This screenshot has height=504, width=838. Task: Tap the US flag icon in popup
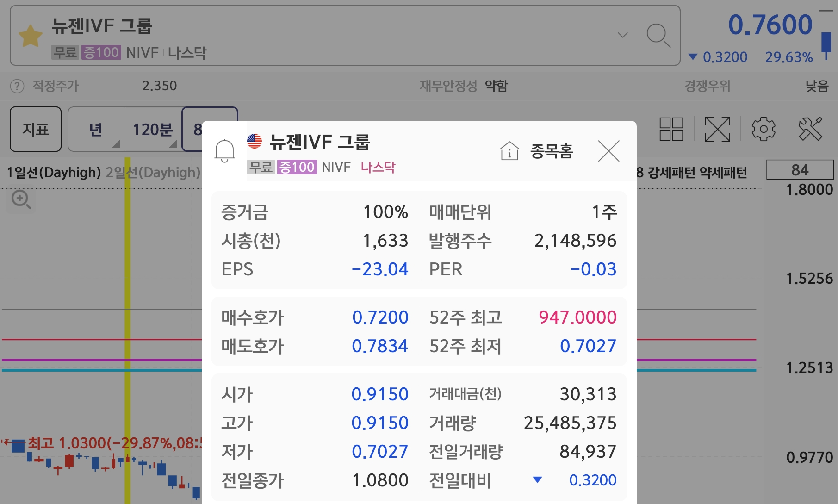tap(255, 141)
